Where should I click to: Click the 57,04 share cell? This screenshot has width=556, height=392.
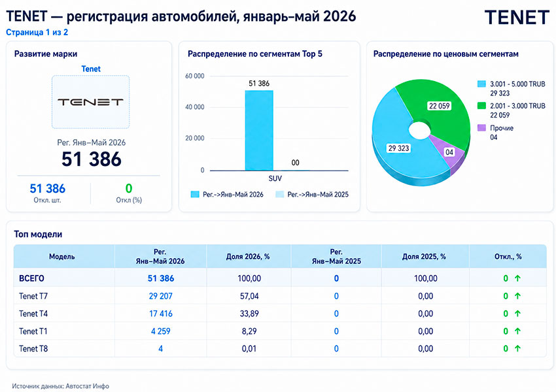pos(249,296)
